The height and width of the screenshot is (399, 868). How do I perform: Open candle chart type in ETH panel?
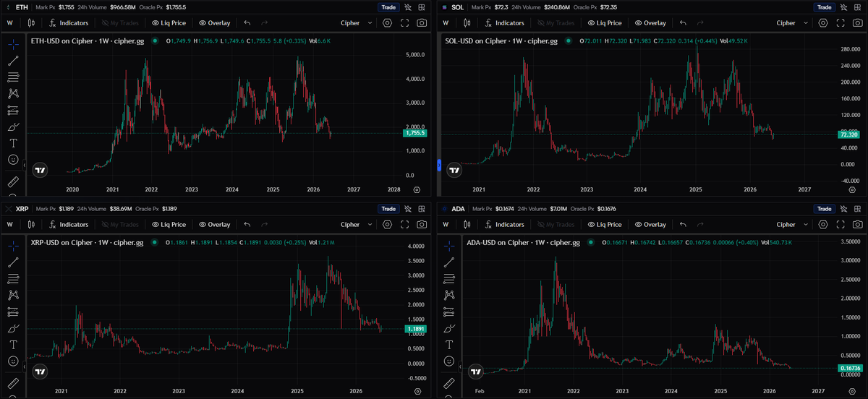[32, 23]
